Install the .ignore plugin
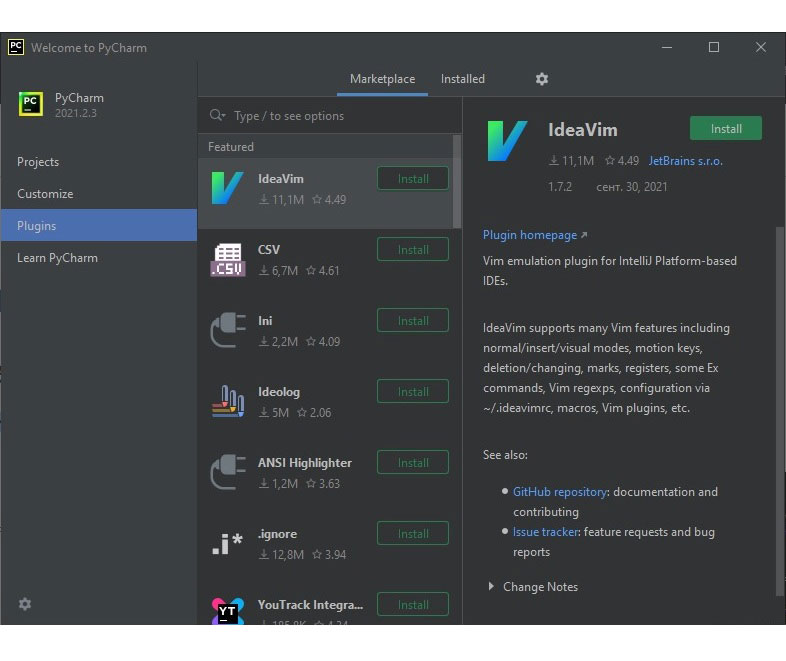Viewport: 786px width, 661px height. coord(413,534)
